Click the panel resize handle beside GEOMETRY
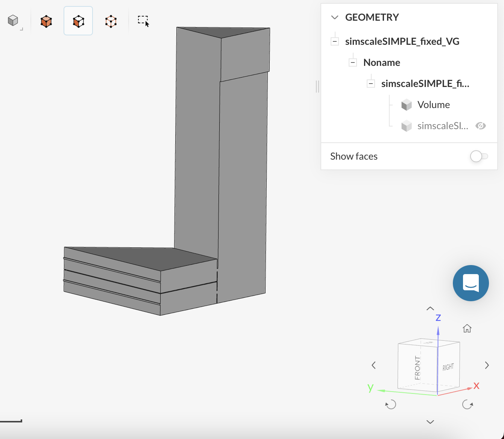 click(x=317, y=87)
